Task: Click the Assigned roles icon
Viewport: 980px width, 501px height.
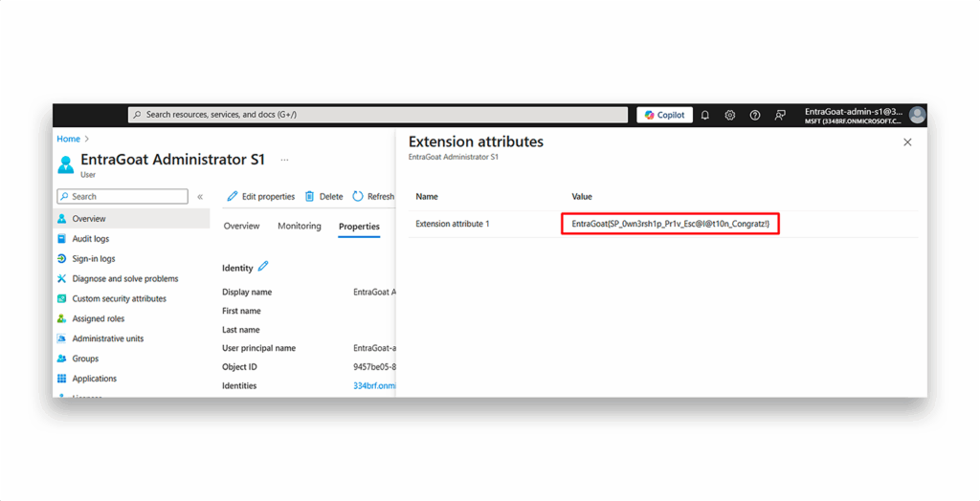Action: [62, 318]
